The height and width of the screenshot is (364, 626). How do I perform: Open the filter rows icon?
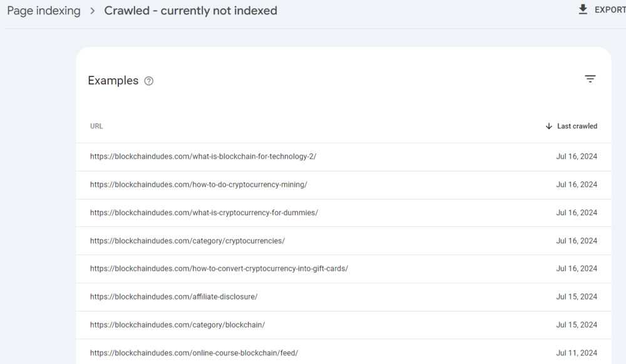coord(590,79)
